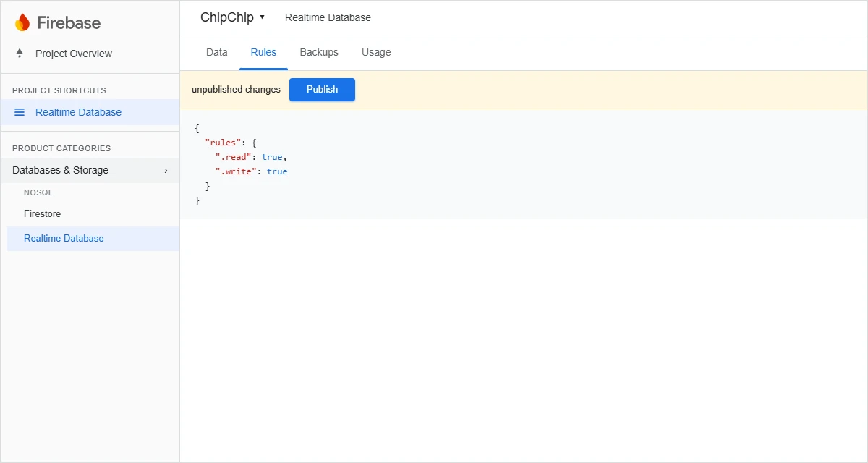Click the true value after ".read"
868x463 pixels.
coord(272,157)
